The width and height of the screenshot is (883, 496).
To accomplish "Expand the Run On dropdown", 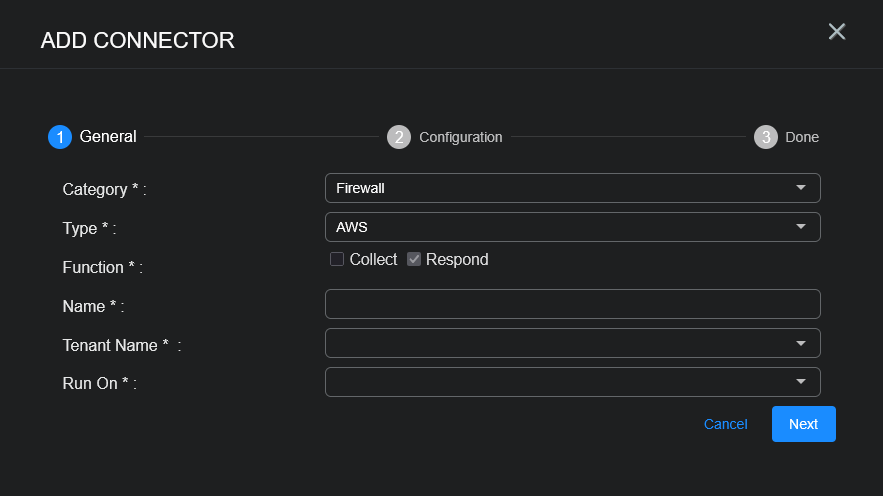I will click(x=560, y=382).
